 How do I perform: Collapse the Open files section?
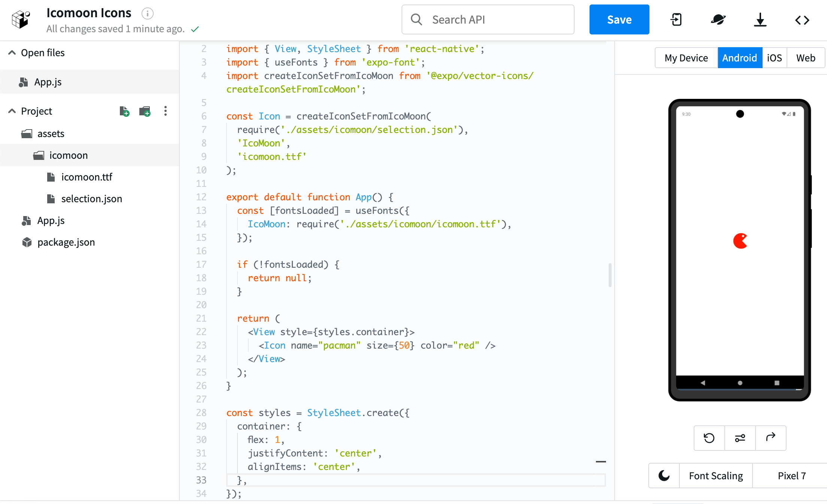coord(12,53)
